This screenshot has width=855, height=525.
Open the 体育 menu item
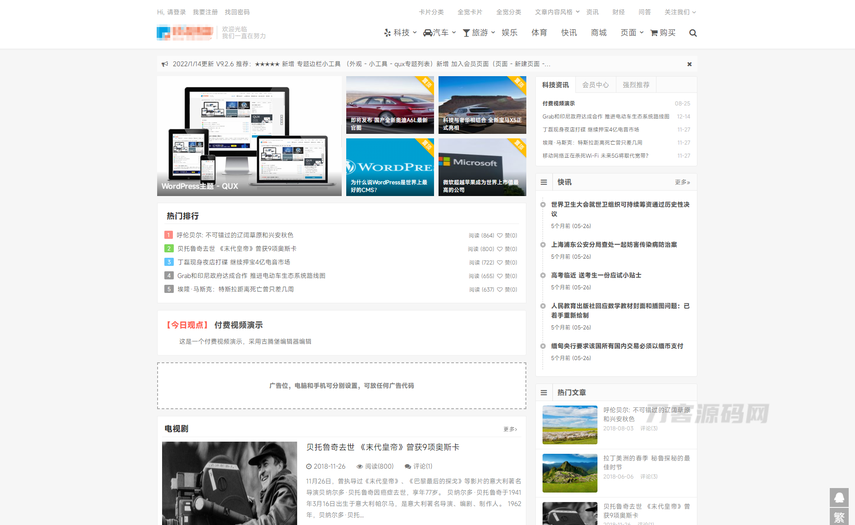click(x=539, y=33)
